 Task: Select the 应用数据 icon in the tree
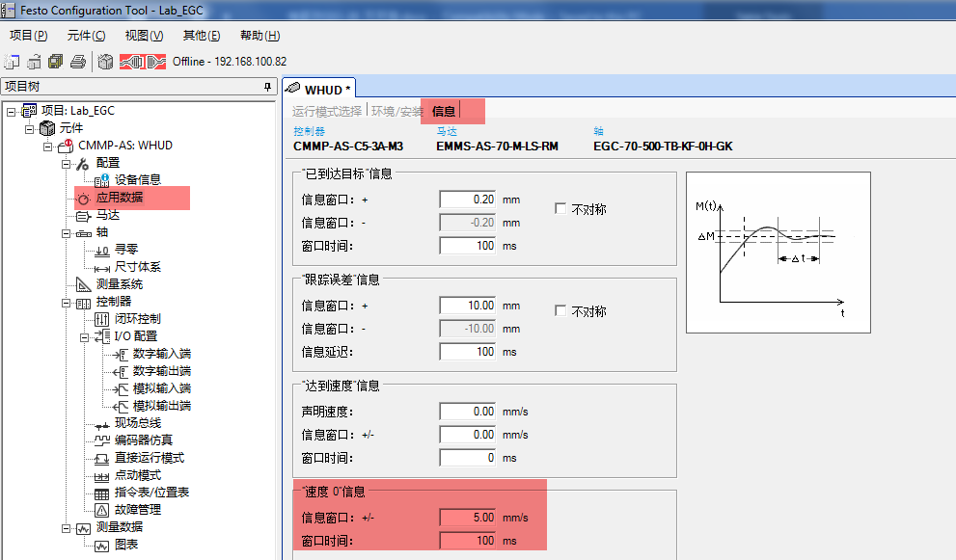(84, 198)
